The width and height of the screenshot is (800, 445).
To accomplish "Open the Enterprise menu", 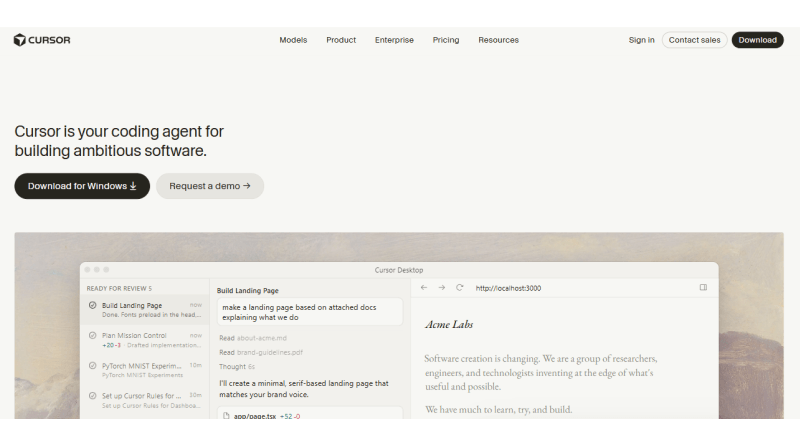I will (x=394, y=40).
